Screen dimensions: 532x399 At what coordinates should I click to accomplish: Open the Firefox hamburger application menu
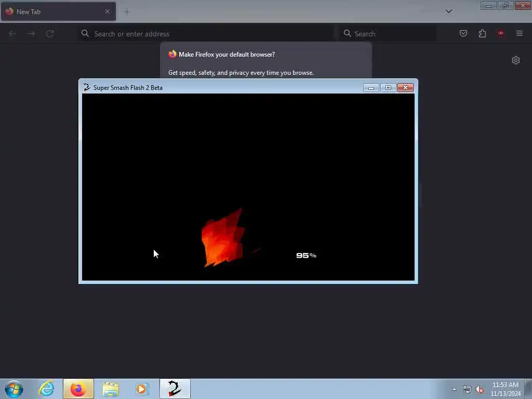520,33
